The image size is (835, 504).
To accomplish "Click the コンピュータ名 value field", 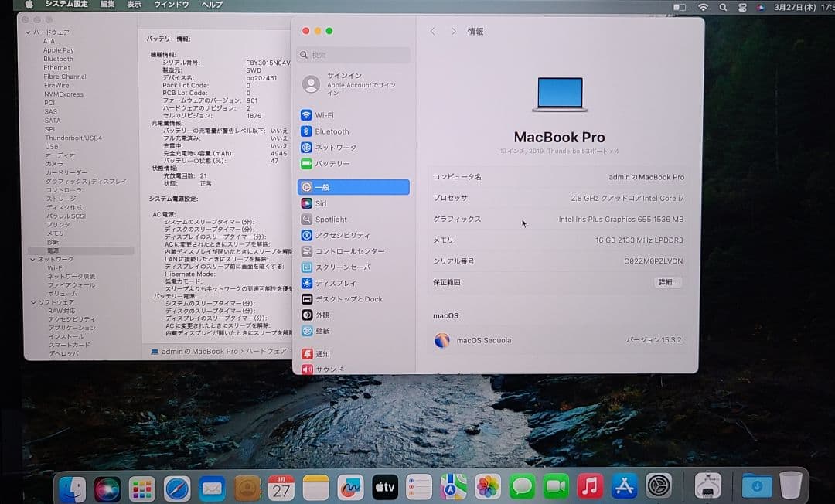I will [x=646, y=177].
